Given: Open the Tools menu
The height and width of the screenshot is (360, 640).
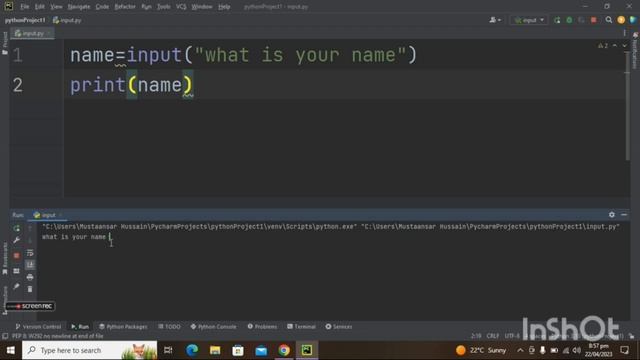Looking at the screenshot, I should tap(163, 7).
